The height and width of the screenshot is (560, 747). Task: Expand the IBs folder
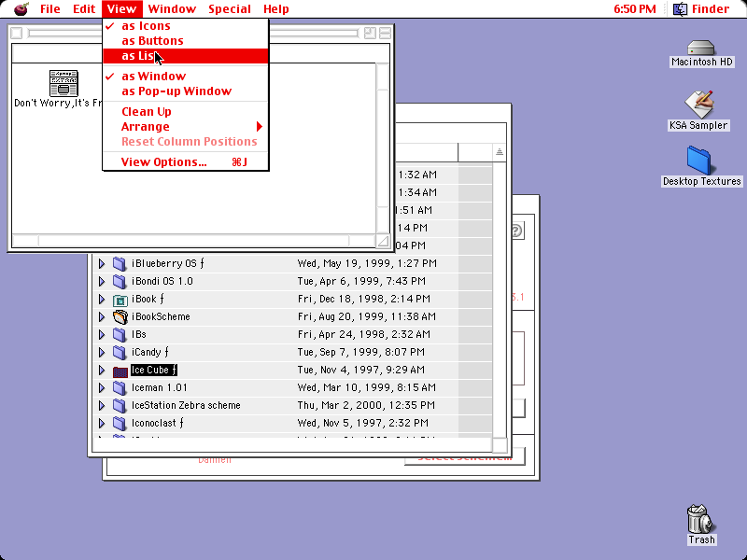pyautogui.click(x=102, y=335)
